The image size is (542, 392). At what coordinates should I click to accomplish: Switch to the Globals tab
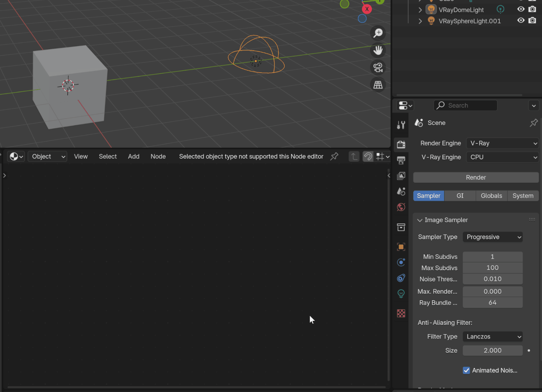[x=491, y=196]
